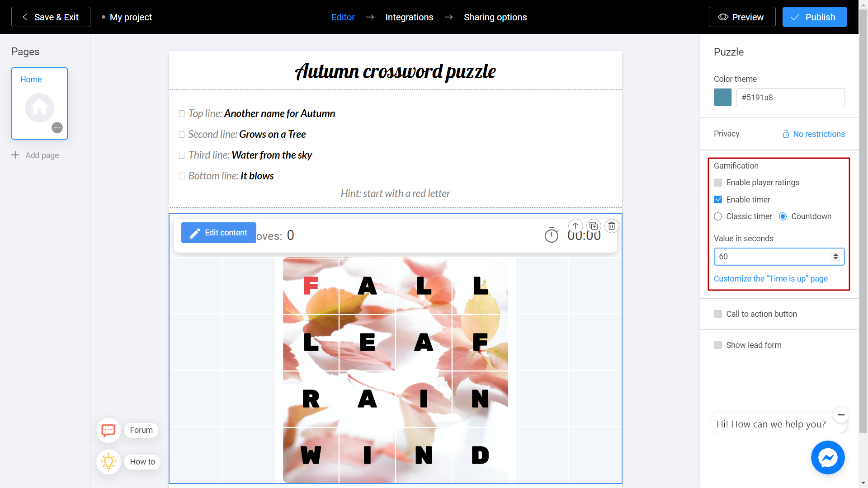Select the Countdown radio button
The image size is (868, 488).
click(x=783, y=216)
